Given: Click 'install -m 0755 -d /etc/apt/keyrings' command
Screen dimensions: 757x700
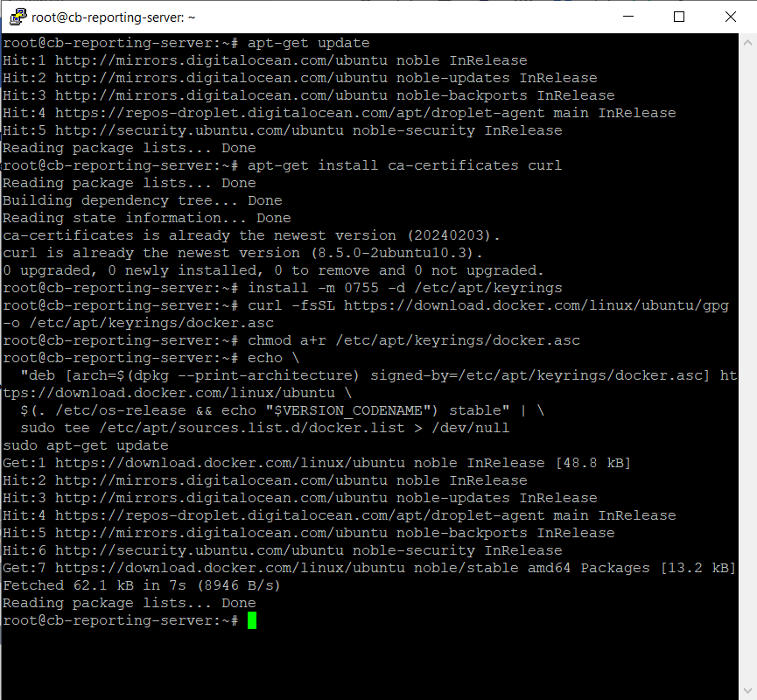Looking at the screenshot, I should click(x=404, y=288).
